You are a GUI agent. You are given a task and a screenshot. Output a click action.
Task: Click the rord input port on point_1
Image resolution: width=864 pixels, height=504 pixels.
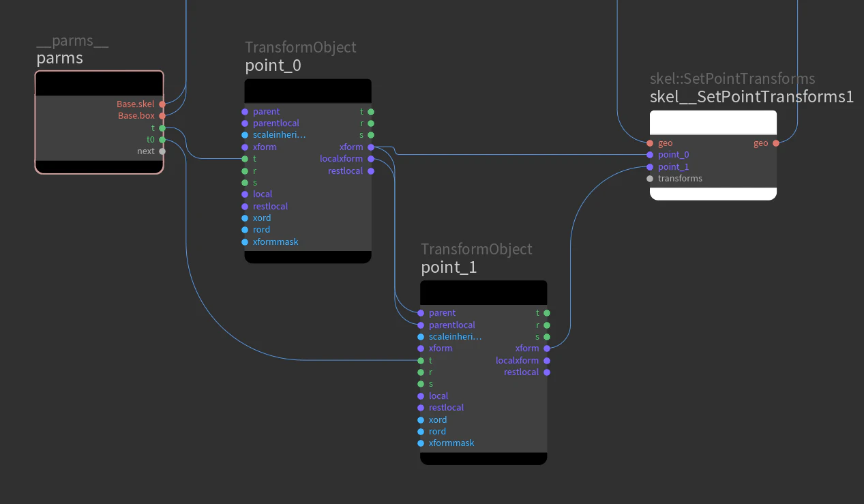pyautogui.click(x=421, y=432)
